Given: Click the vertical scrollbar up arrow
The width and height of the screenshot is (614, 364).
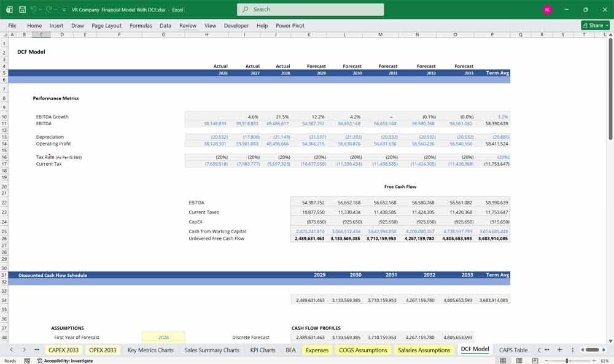Looking at the screenshot, I should pyautogui.click(x=610, y=34).
